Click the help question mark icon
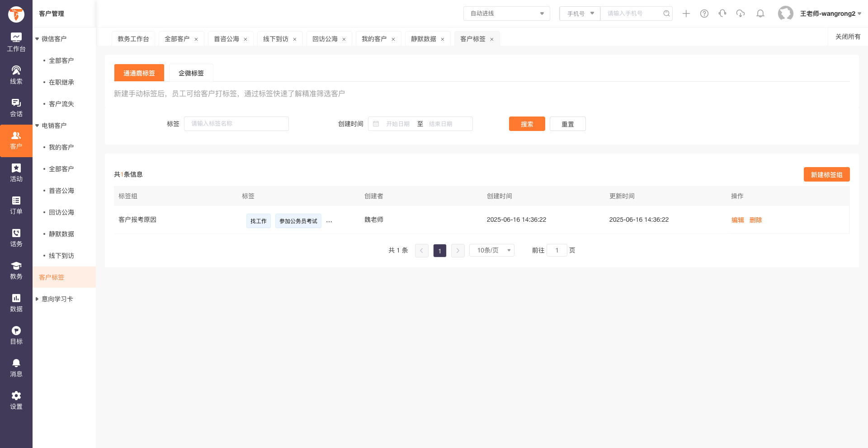This screenshot has width=868, height=448. 704,14
